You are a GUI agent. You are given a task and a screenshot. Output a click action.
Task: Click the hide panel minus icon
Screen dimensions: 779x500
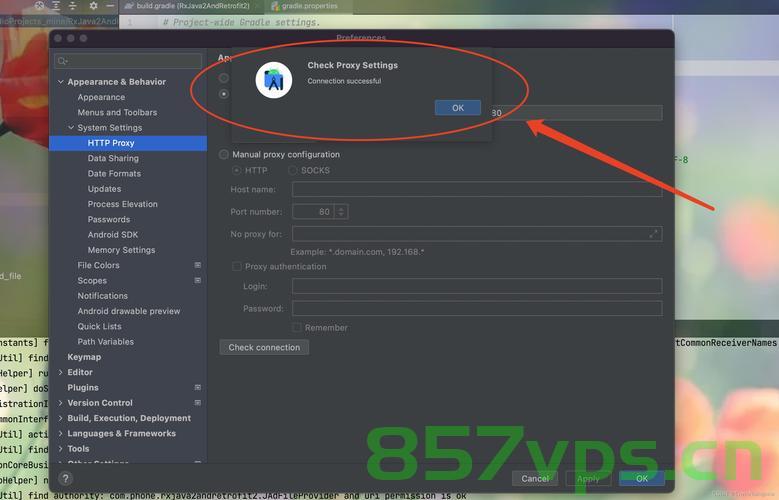110,5
